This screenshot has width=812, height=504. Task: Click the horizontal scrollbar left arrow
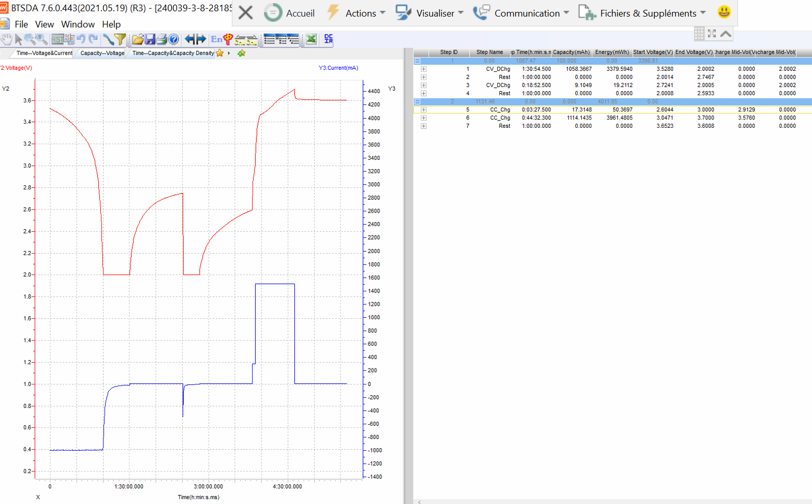(419, 501)
